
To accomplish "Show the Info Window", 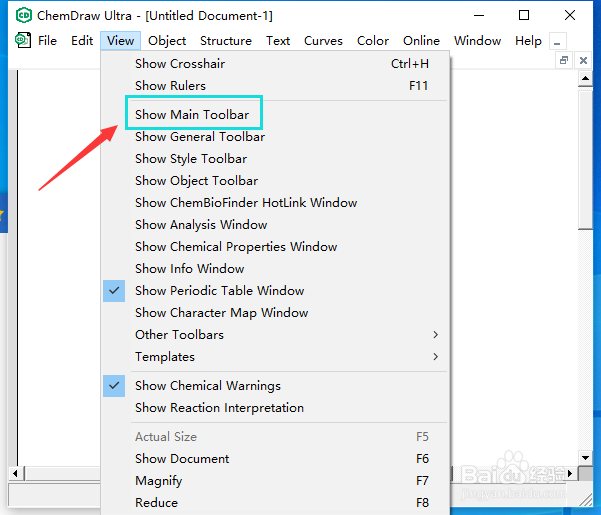I will tap(275, 269).
